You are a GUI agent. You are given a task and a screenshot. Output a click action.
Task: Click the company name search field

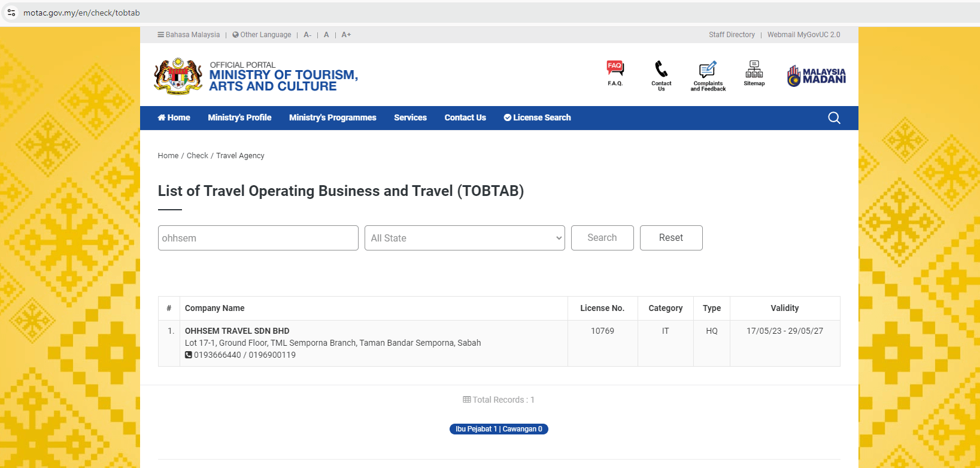click(258, 238)
